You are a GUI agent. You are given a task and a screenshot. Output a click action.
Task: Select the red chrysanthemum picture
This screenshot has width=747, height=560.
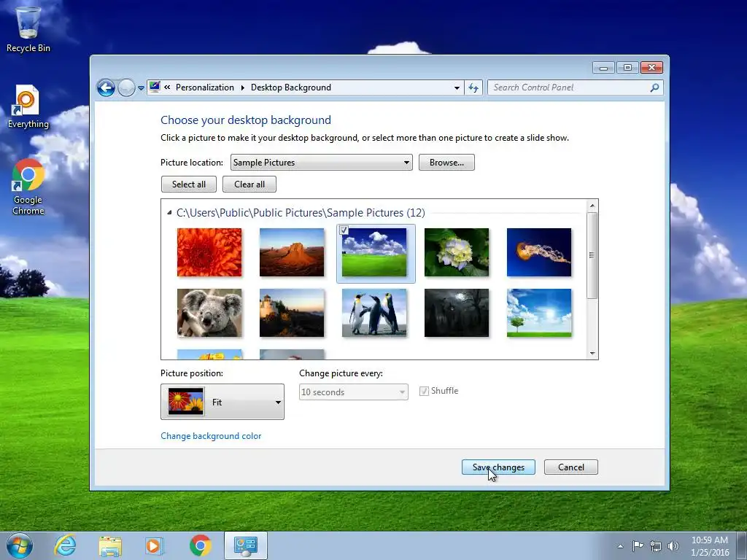(x=209, y=252)
